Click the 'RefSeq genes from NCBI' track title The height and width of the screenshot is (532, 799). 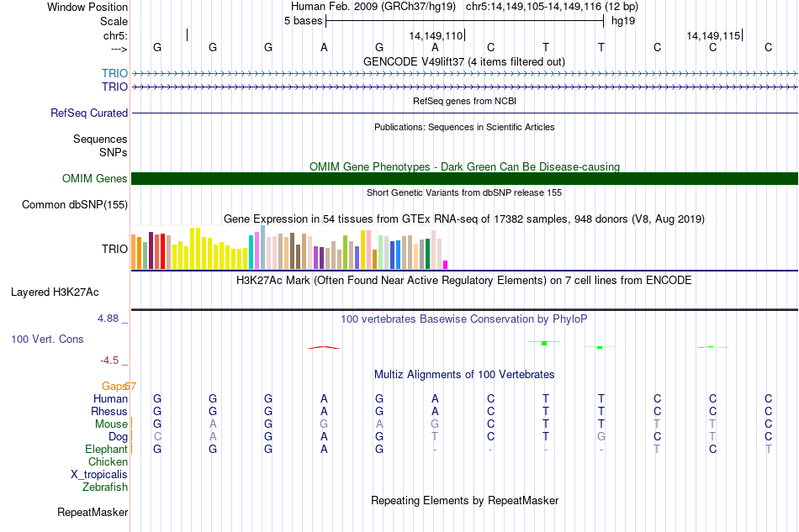(464, 101)
